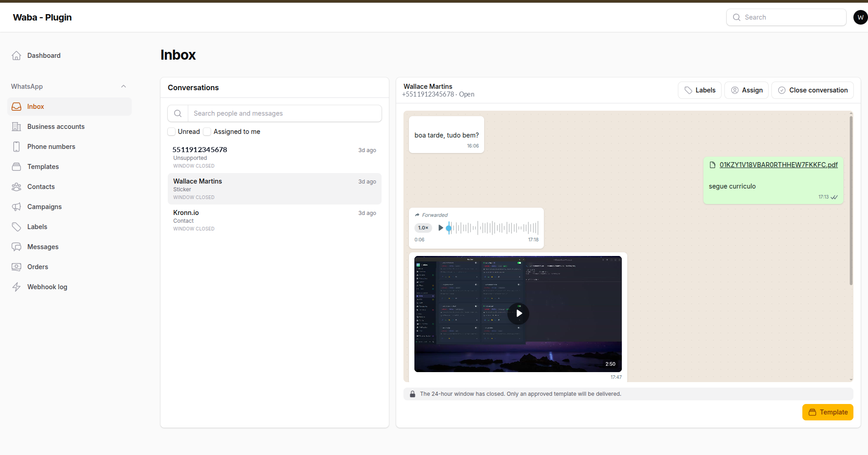Click the Orders icon in sidebar
The width and height of the screenshot is (868, 455).
click(16, 267)
